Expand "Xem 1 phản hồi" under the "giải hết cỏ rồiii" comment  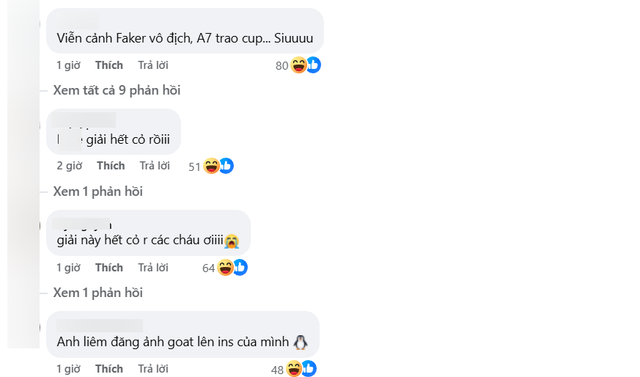(x=98, y=191)
